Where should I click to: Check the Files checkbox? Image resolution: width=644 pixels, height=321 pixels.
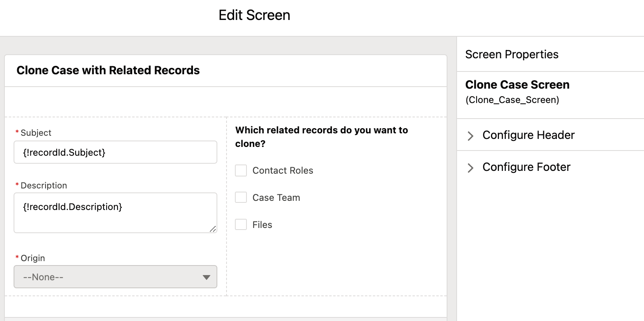point(241,224)
